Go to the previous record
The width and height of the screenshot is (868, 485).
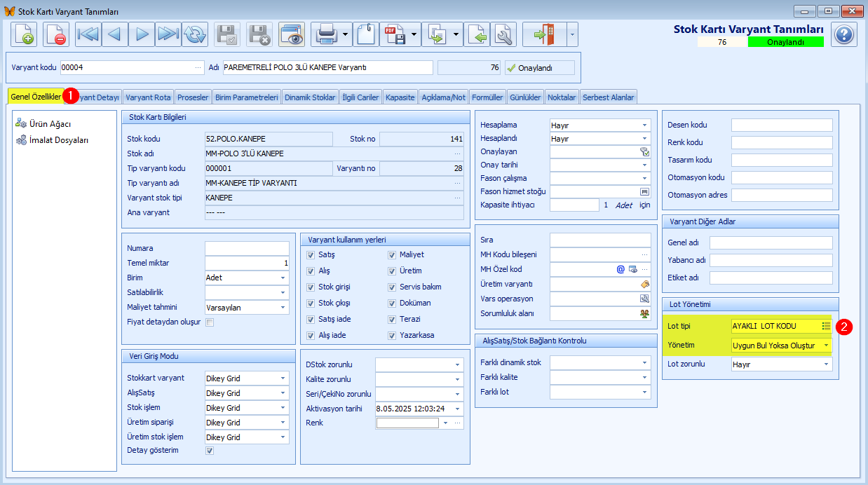tap(115, 34)
